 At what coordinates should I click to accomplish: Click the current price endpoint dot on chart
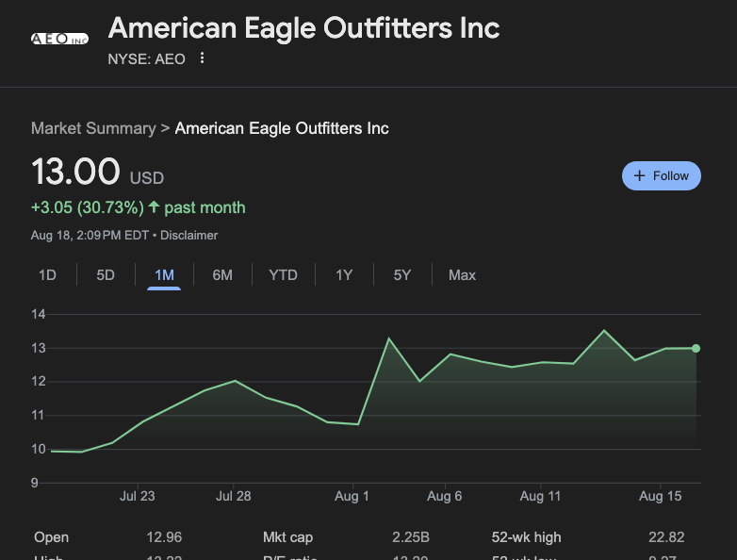tap(696, 349)
